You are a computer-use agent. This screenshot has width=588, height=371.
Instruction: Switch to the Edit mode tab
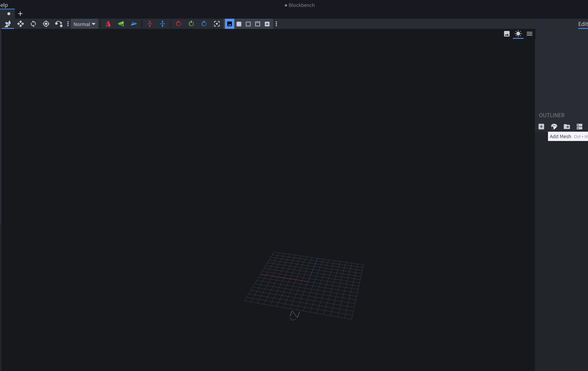[583, 24]
